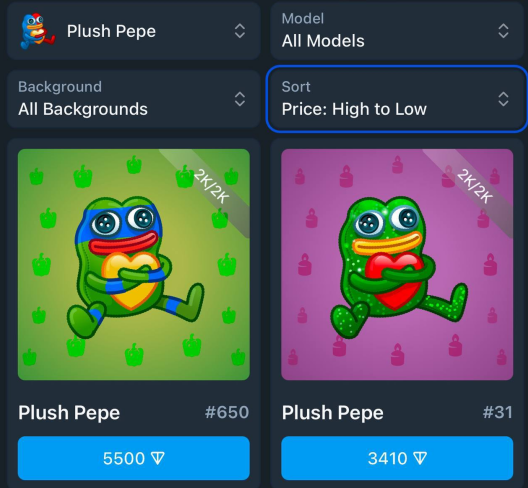This screenshot has width=528, height=488.
Task: Click the Plush Pepe #31 title
Action: (333, 413)
